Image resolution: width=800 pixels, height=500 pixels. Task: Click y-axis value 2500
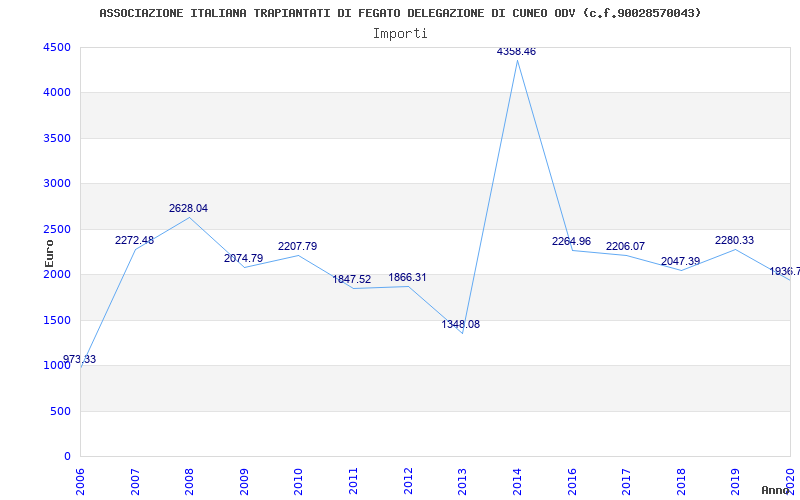[x=57, y=230]
